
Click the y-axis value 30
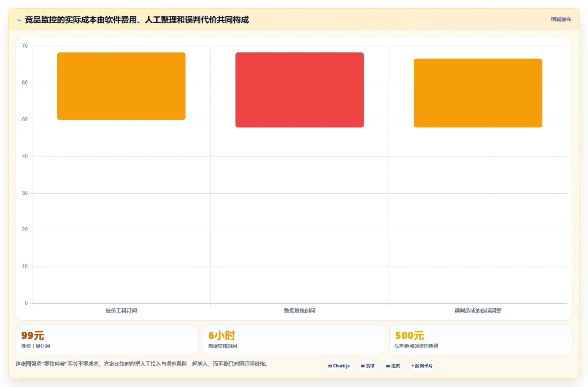25,193
